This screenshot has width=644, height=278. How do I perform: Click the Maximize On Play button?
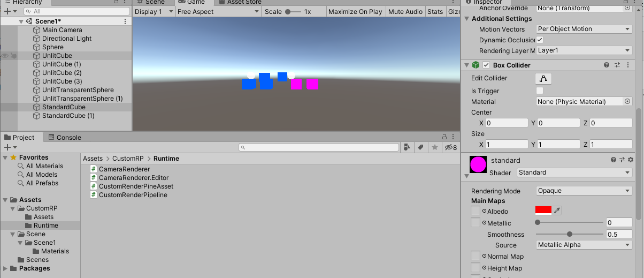tap(355, 11)
